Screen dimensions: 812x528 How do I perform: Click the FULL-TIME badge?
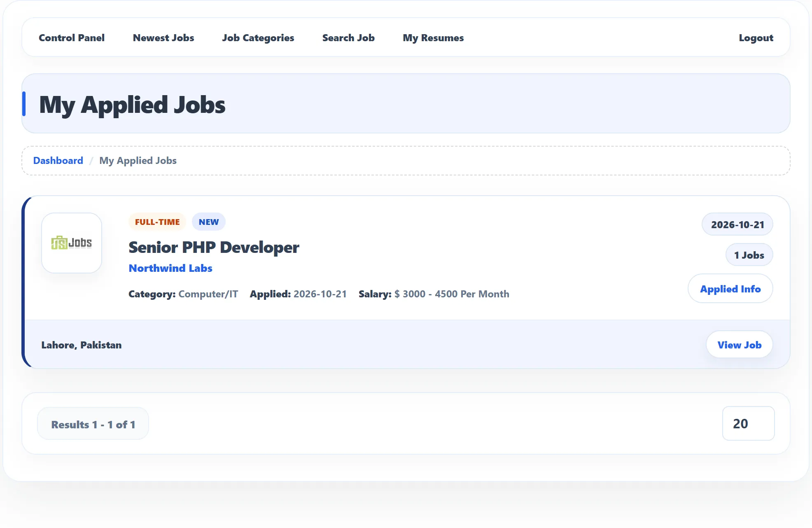157,222
